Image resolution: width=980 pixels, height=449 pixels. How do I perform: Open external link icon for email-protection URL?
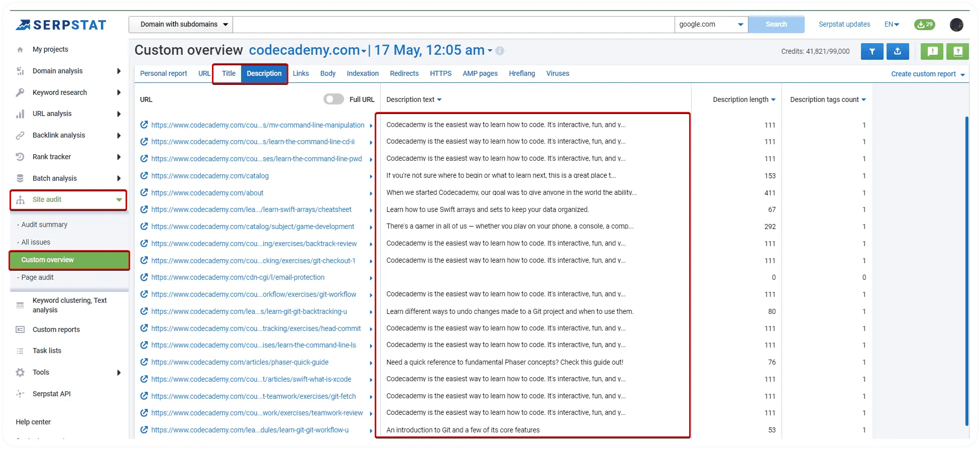[144, 277]
